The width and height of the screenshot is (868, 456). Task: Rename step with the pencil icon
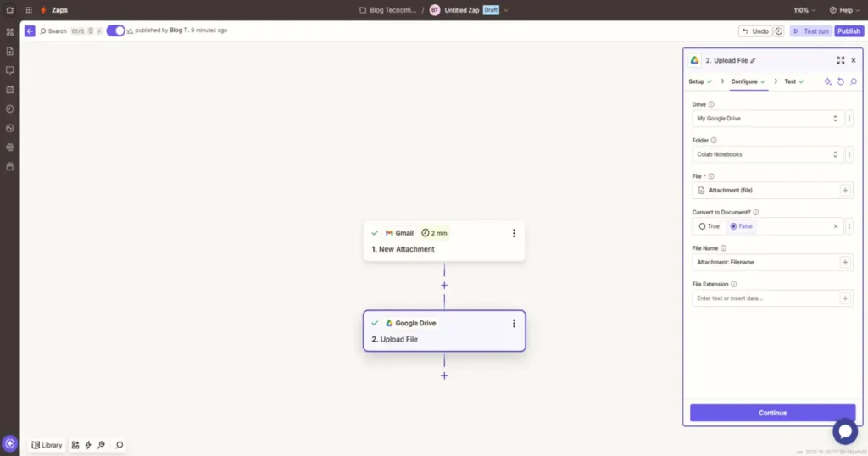[753, 60]
